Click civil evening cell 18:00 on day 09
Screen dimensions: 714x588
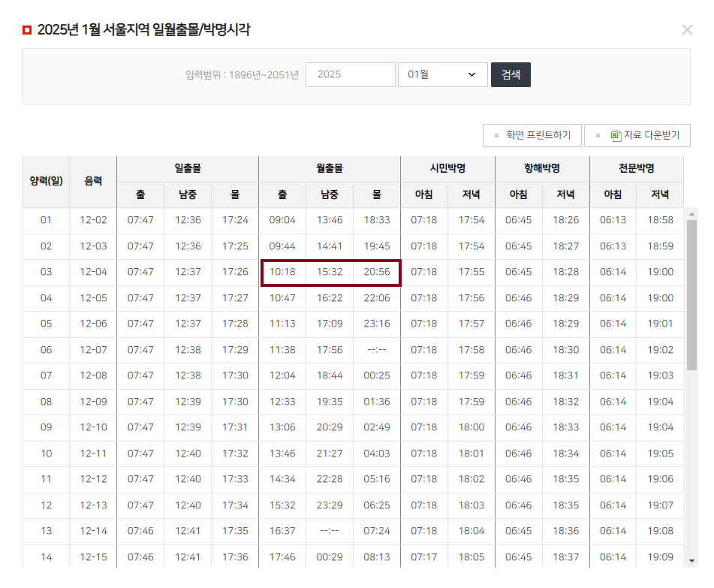click(x=471, y=428)
